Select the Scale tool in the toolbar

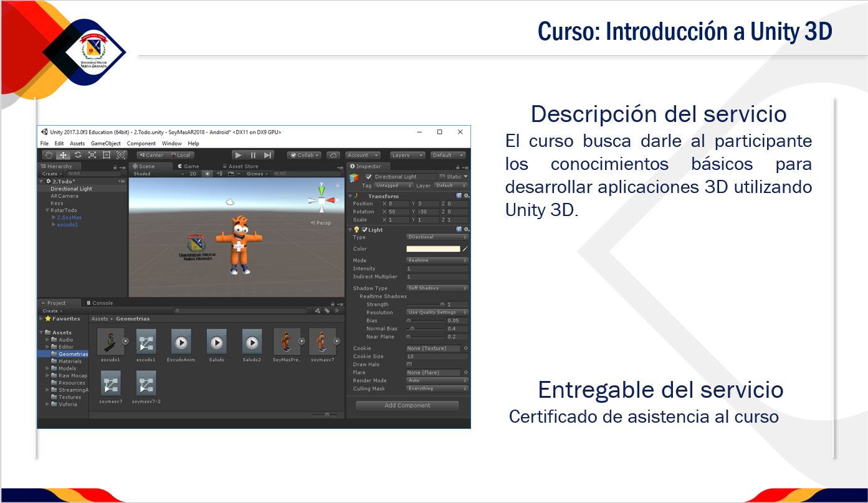(x=92, y=155)
